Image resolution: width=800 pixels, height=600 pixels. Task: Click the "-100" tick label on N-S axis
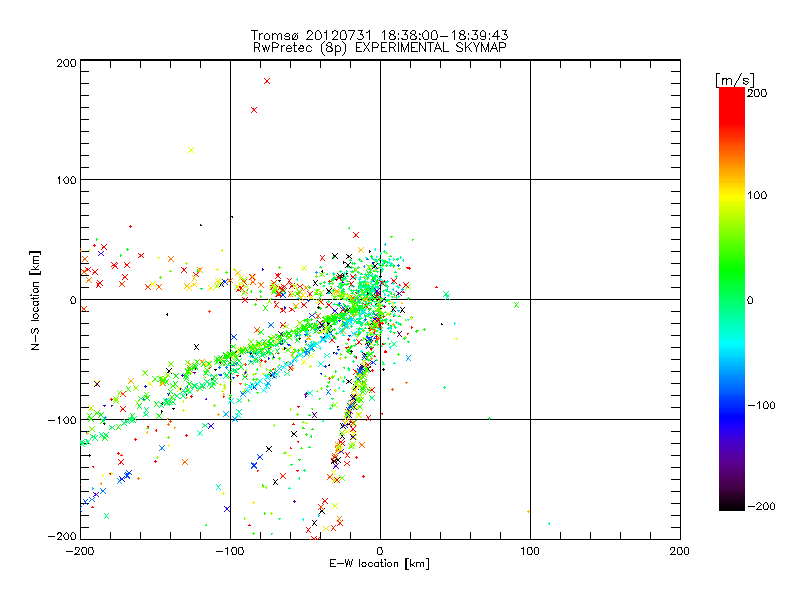coord(62,420)
